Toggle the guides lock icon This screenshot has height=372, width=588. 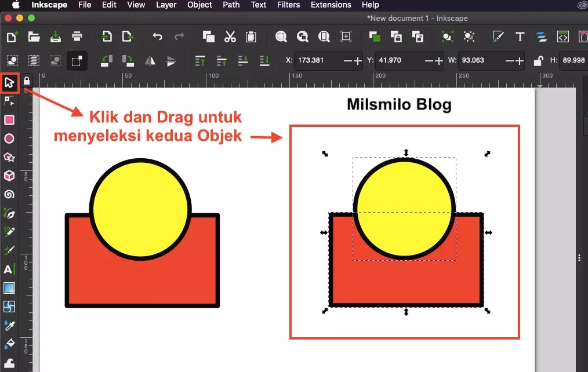tap(26, 81)
